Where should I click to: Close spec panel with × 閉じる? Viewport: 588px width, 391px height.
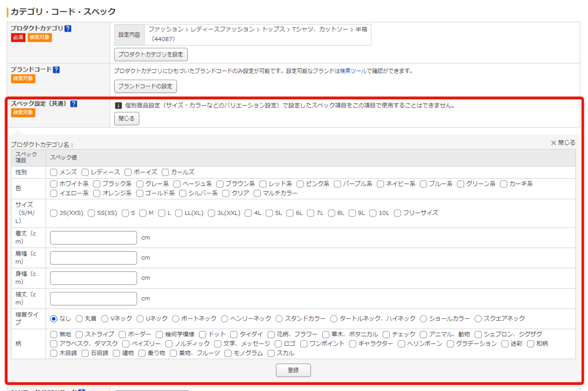563,143
